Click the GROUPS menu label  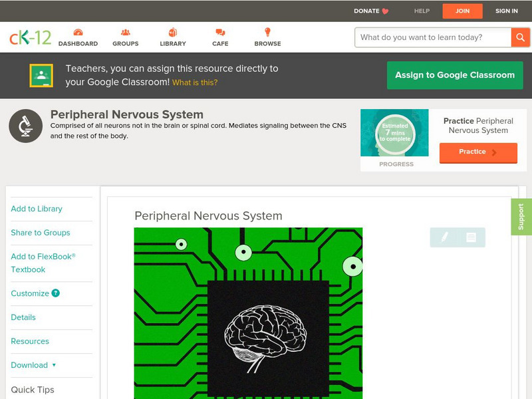click(x=126, y=44)
